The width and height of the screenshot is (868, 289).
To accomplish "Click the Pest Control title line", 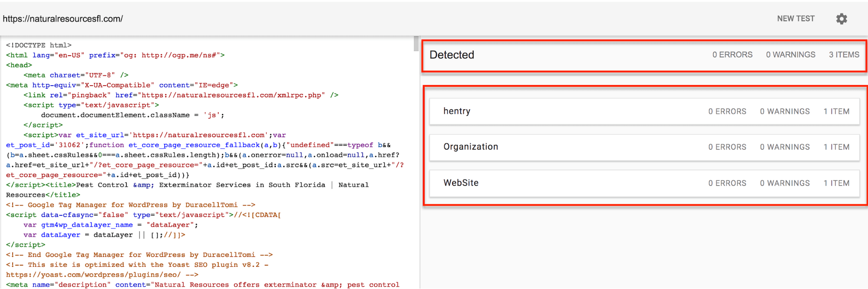I will [x=188, y=190].
